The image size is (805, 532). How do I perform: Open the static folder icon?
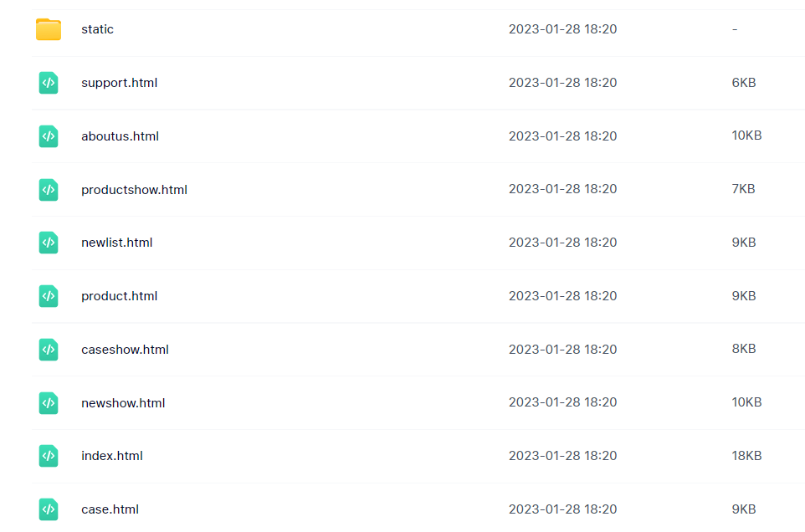49,29
